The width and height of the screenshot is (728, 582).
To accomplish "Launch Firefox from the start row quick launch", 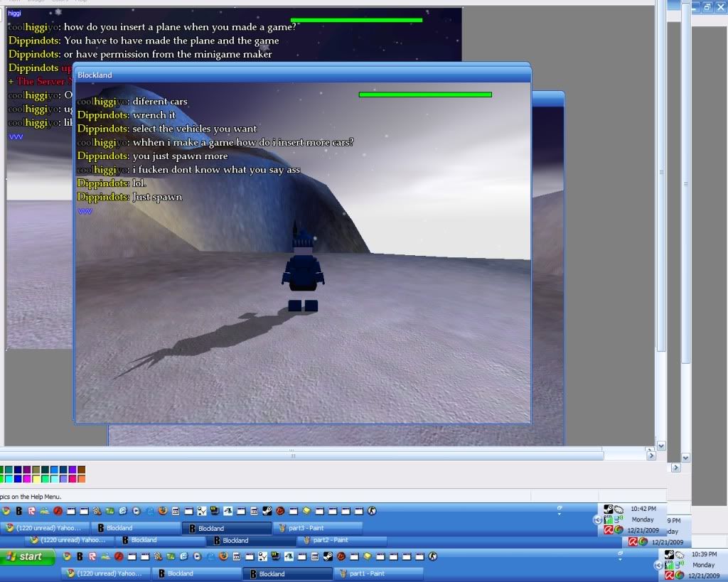I will 223,556.
